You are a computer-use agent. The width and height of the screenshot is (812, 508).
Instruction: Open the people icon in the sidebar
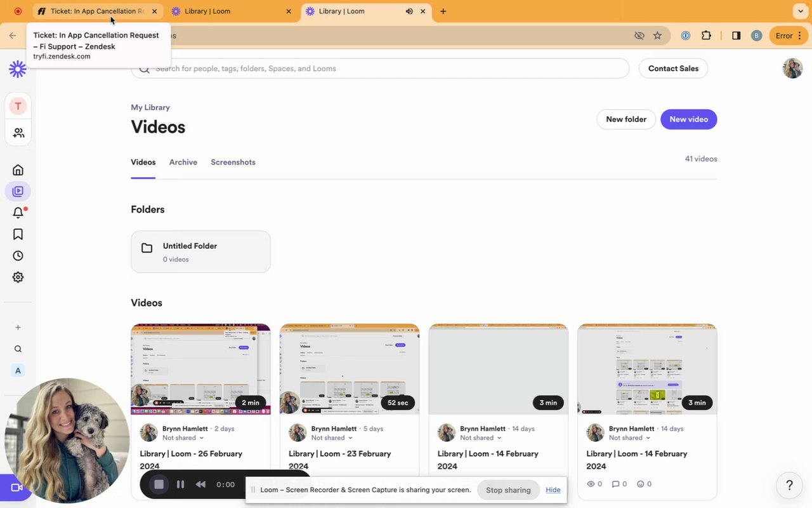(18, 133)
